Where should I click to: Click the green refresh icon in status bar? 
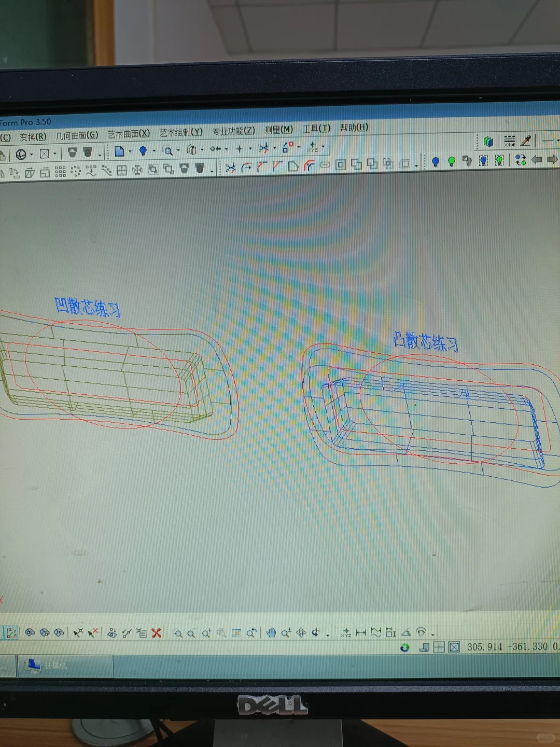[x=405, y=647]
